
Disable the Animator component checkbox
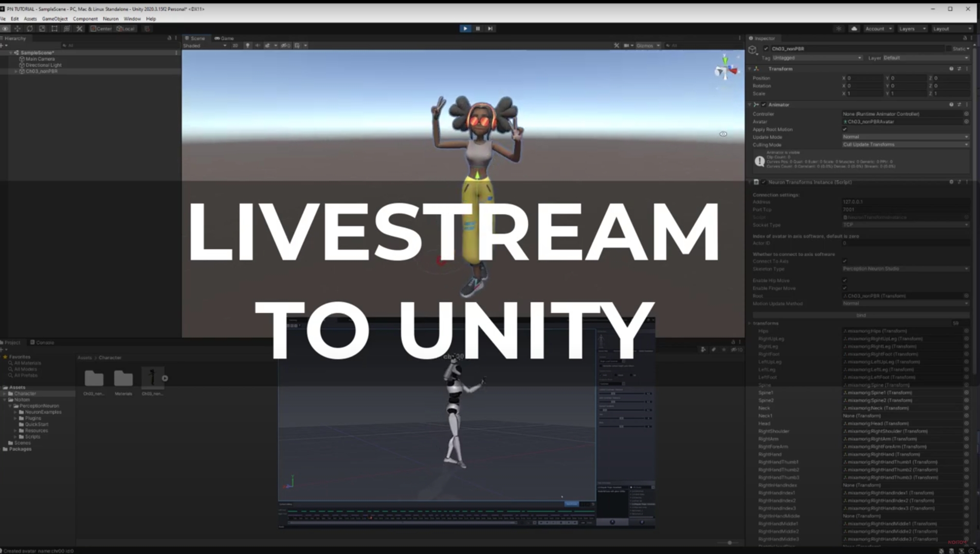point(764,105)
